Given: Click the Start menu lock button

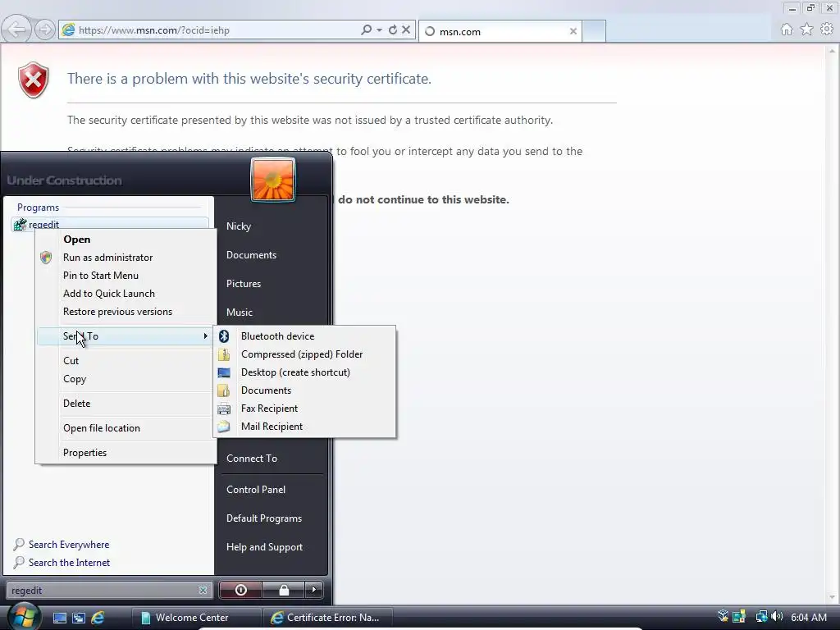Looking at the screenshot, I should 283,590.
